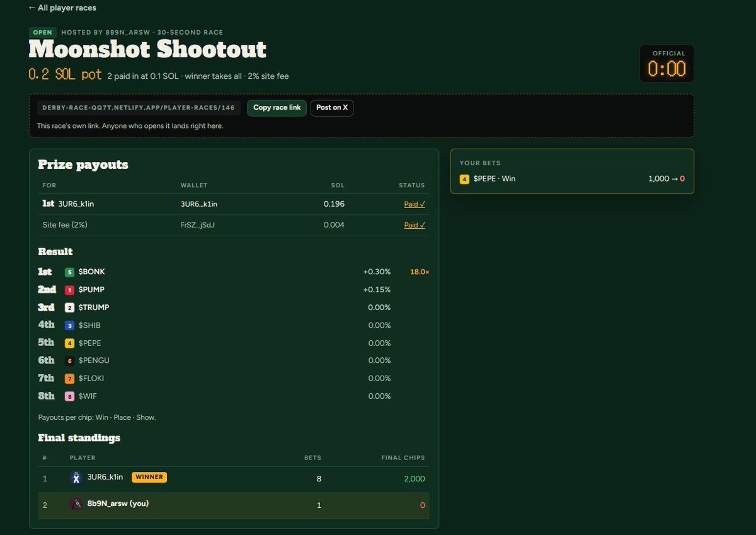Open Paid status link for site fee
This screenshot has width=756, height=535.
(415, 225)
